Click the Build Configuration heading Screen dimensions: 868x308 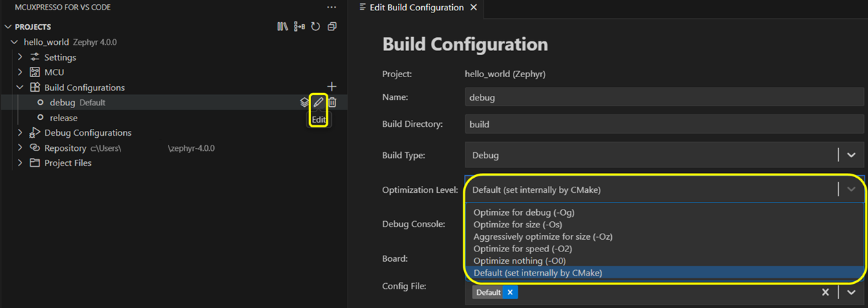coord(465,45)
